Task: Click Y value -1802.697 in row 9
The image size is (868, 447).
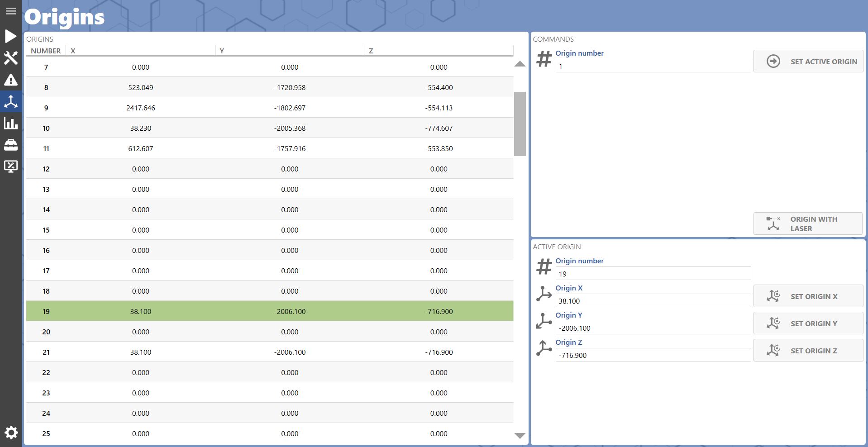Action: [x=290, y=108]
